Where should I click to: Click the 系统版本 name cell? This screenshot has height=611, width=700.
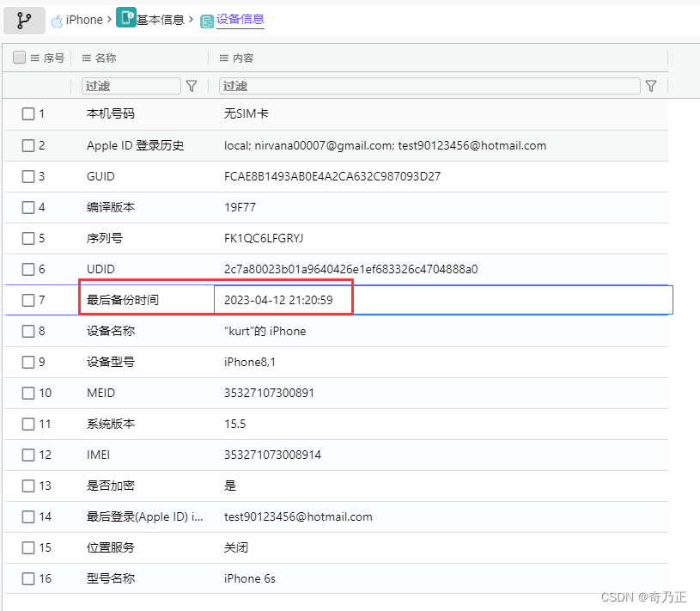pyautogui.click(x=110, y=424)
